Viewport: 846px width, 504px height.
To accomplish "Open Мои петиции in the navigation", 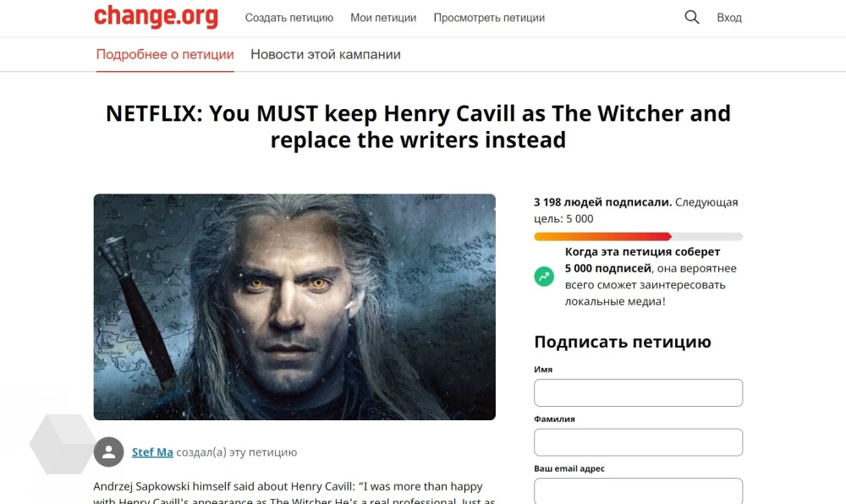I will (x=383, y=18).
